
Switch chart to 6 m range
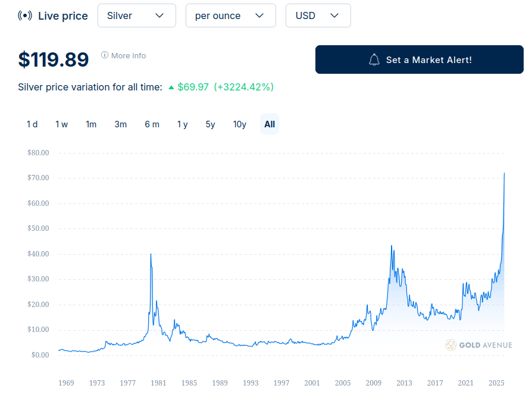click(x=152, y=124)
